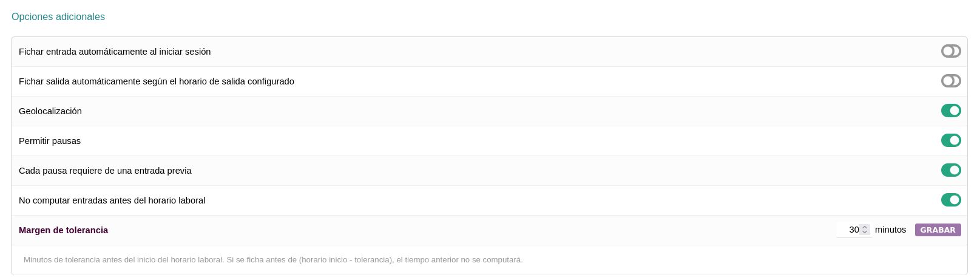Image resolution: width=980 pixels, height=280 pixels.
Task: Click the 'Opciones adicionales' heading
Action: [x=58, y=17]
